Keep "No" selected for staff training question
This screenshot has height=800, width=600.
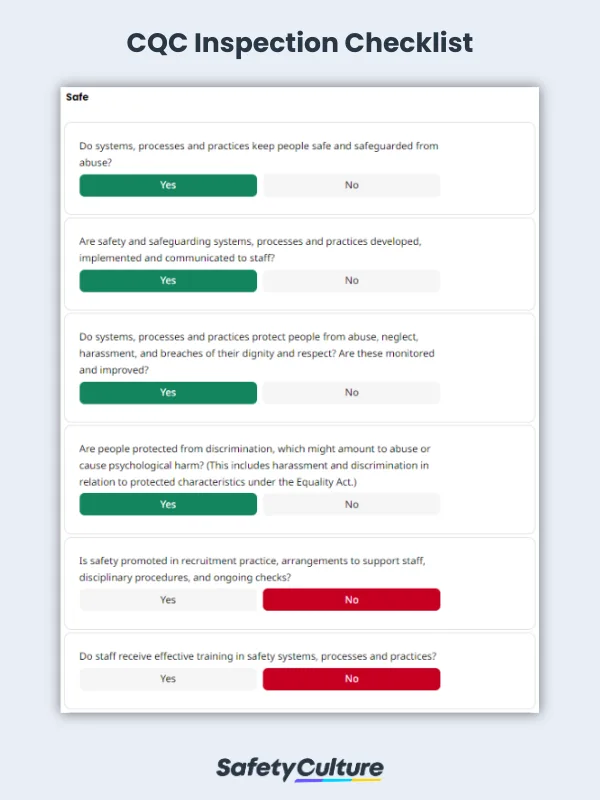[x=351, y=679]
